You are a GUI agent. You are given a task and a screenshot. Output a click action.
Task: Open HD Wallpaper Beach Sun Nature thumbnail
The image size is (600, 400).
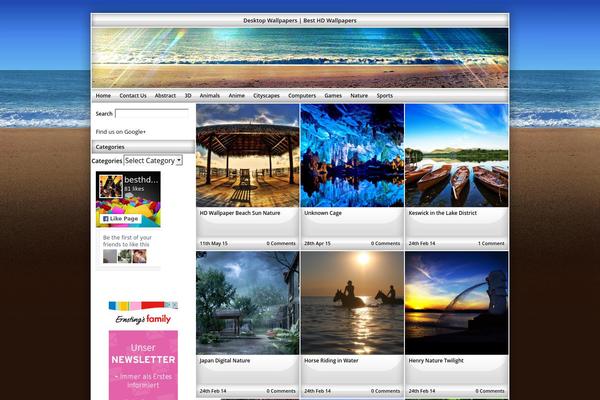pos(248,155)
